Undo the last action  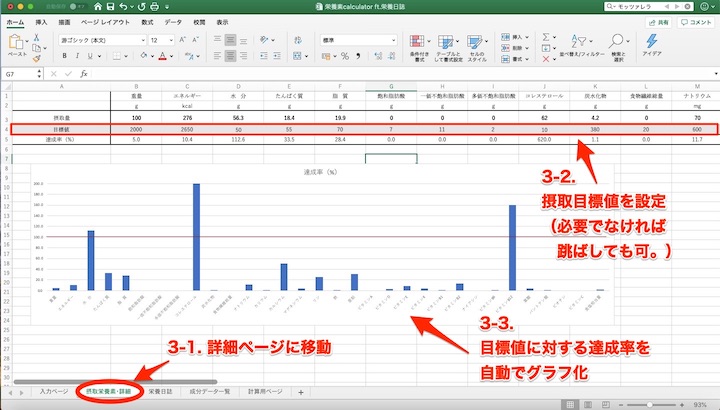[x=123, y=6]
